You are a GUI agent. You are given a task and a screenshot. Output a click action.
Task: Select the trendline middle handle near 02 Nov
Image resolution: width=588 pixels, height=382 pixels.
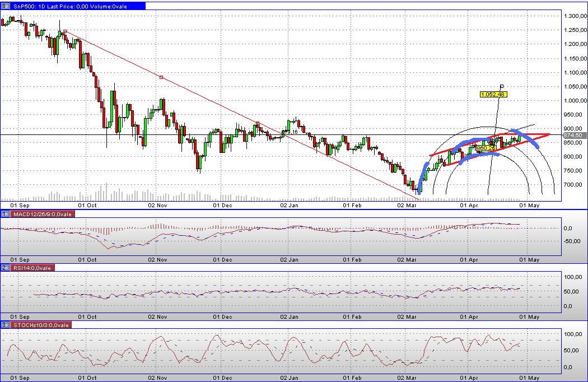click(x=161, y=77)
